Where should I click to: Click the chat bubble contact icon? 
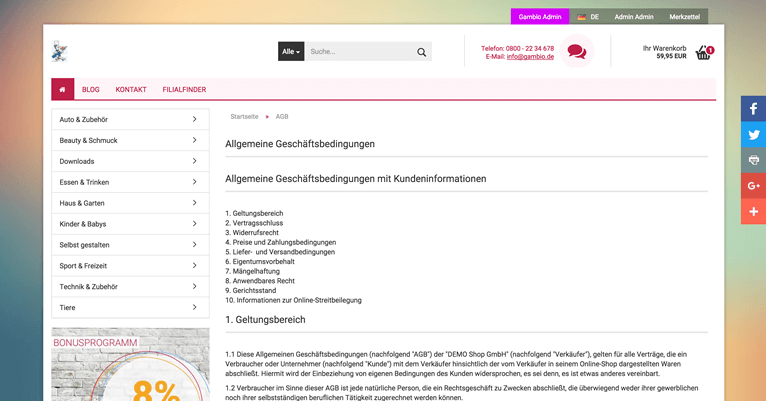(x=576, y=51)
